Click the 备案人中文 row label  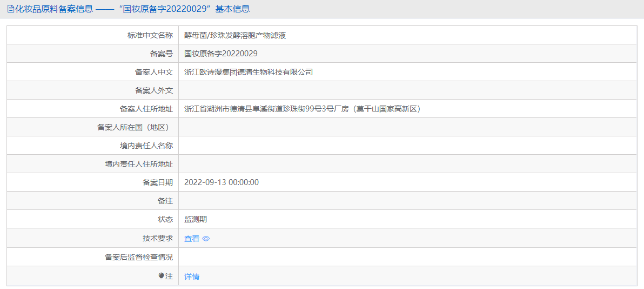154,72
